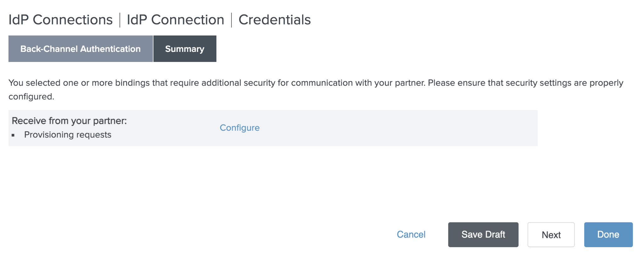Click the bullet marker beside Provisioning requests
Image resolution: width=644 pixels, height=261 pixels.
pos(13,135)
